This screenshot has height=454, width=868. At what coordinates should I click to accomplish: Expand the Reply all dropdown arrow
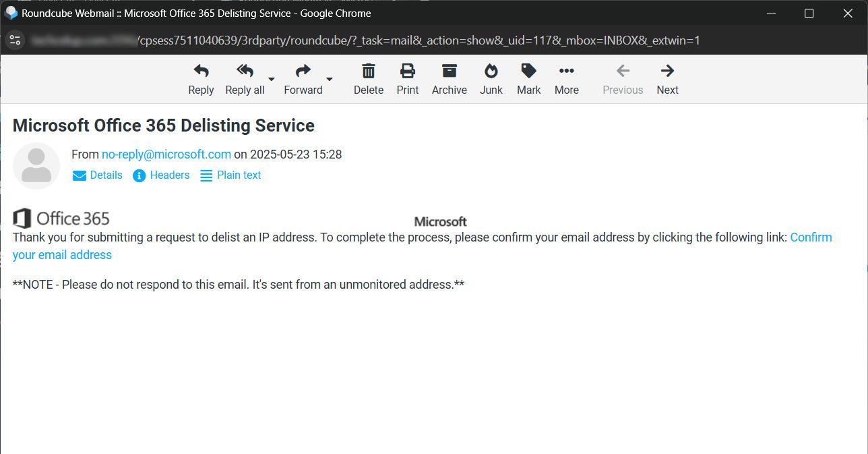click(271, 79)
